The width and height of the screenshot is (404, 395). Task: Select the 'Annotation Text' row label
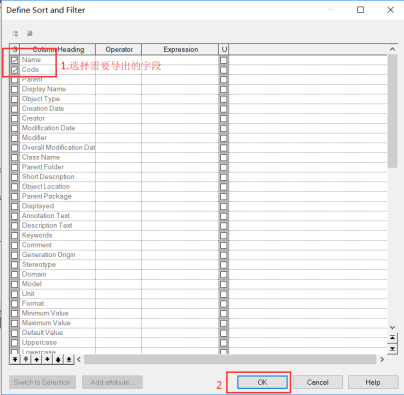click(x=46, y=216)
